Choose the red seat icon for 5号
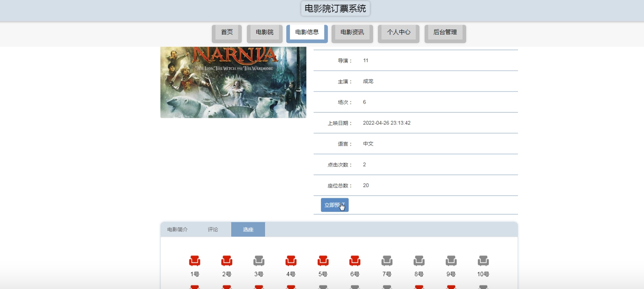Screen dimensions: 644x289 coord(323,261)
